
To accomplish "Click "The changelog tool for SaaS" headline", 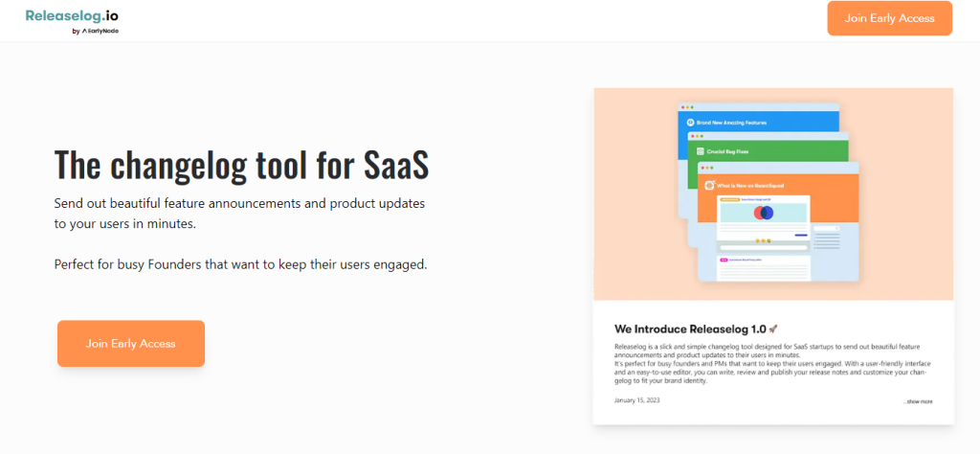I will tap(241, 165).
